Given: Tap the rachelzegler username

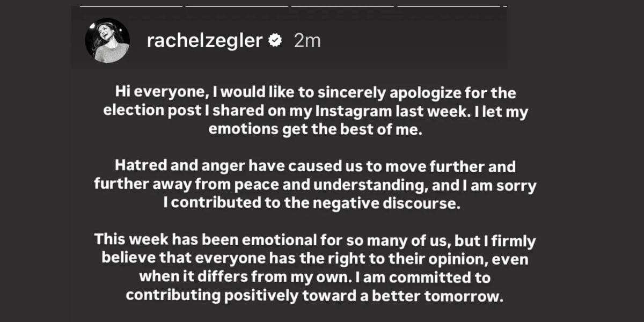Looking at the screenshot, I should (204, 41).
